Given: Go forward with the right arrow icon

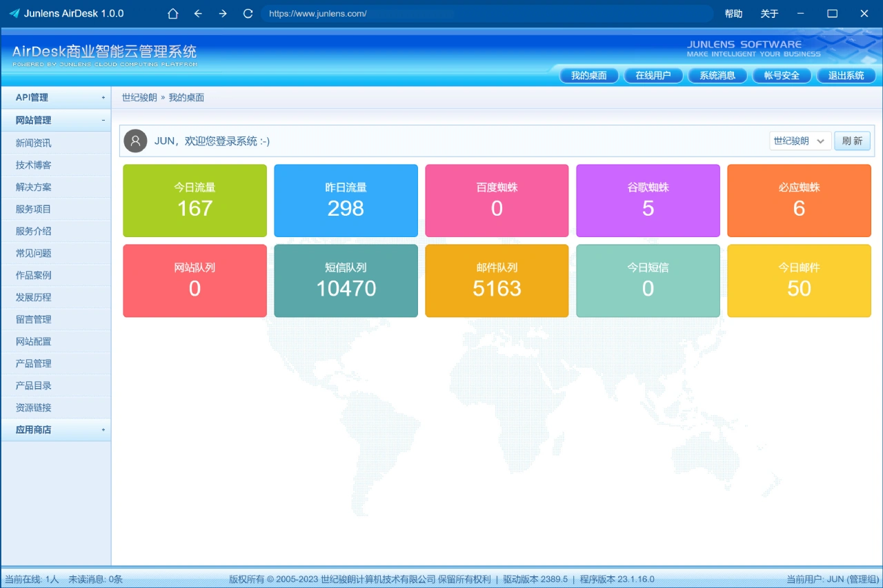Looking at the screenshot, I should 223,14.
